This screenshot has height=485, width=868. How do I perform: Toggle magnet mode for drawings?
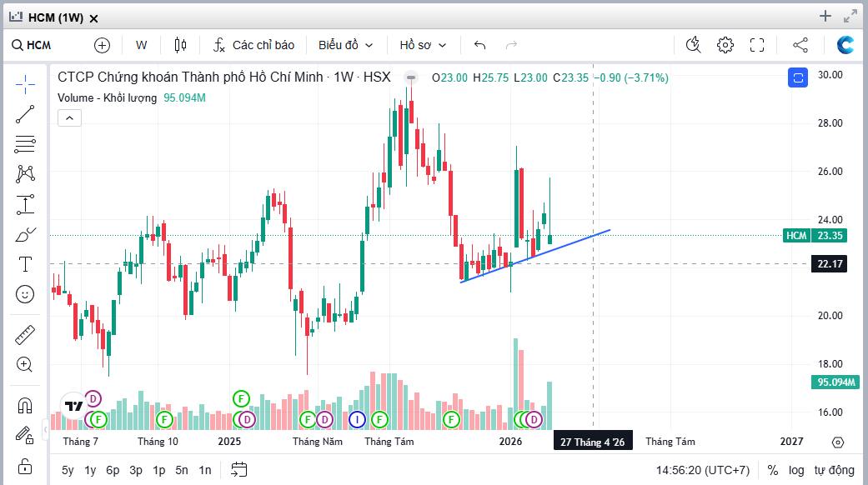click(25, 406)
